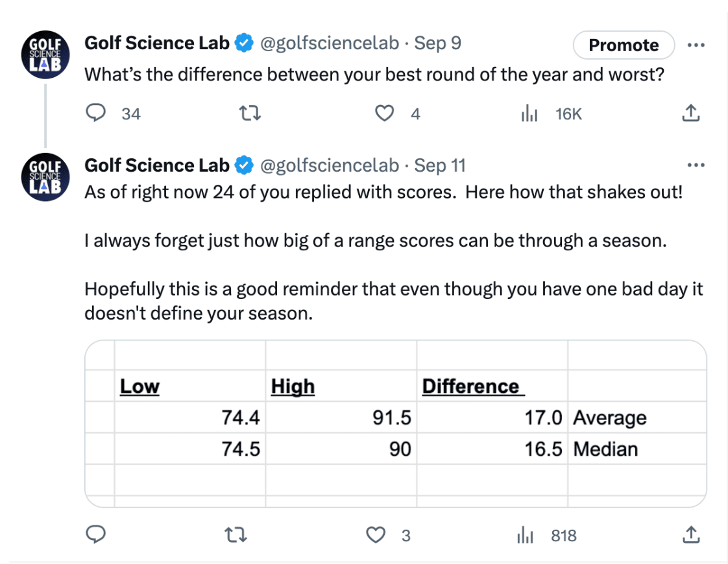728x564 pixels.
Task: Like the Sep 11 tweet with 3 likes
Action: click(x=376, y=535)
